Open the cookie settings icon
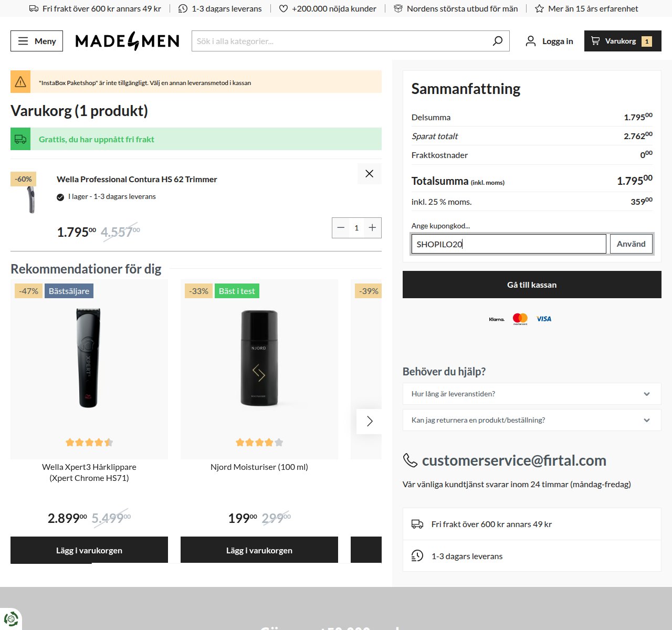Image resolution: width=672 pixels, height=630 pixels. coord(10,618)
